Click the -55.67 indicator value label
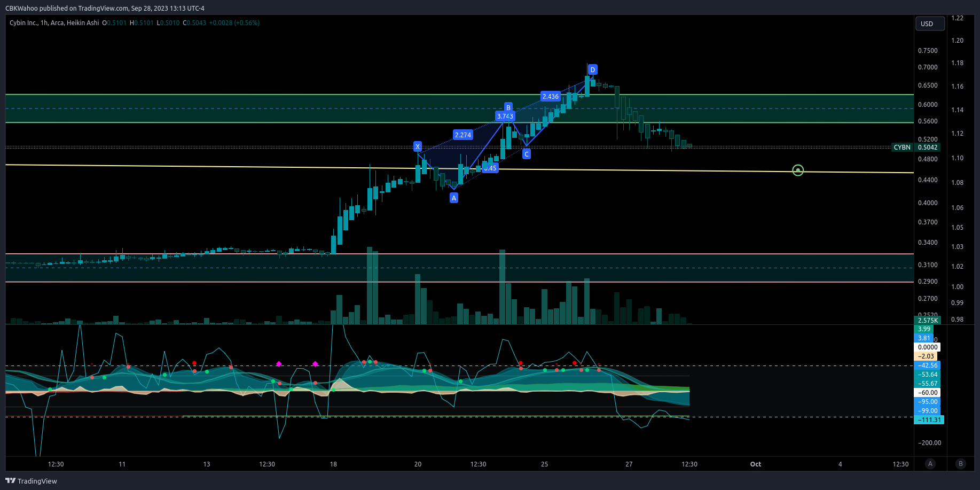Image resolution: width=980 pixels, height=490 pixels. click(x=928, y=384)
